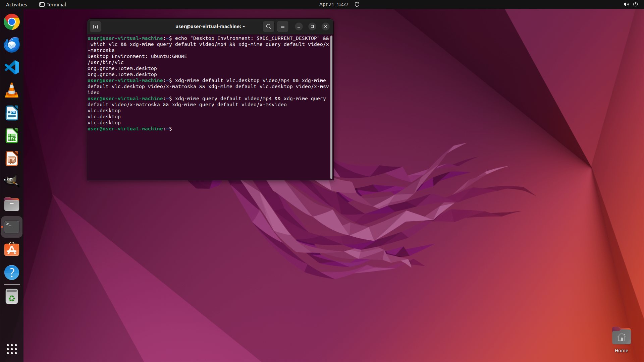Open the system menu via the volume icon
The width and height of the screenshot is (644, 362).
626,4
